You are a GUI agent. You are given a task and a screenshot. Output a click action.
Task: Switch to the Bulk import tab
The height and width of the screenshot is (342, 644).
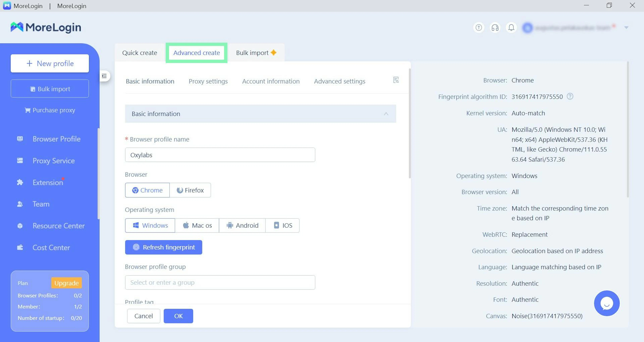point(256,53)
